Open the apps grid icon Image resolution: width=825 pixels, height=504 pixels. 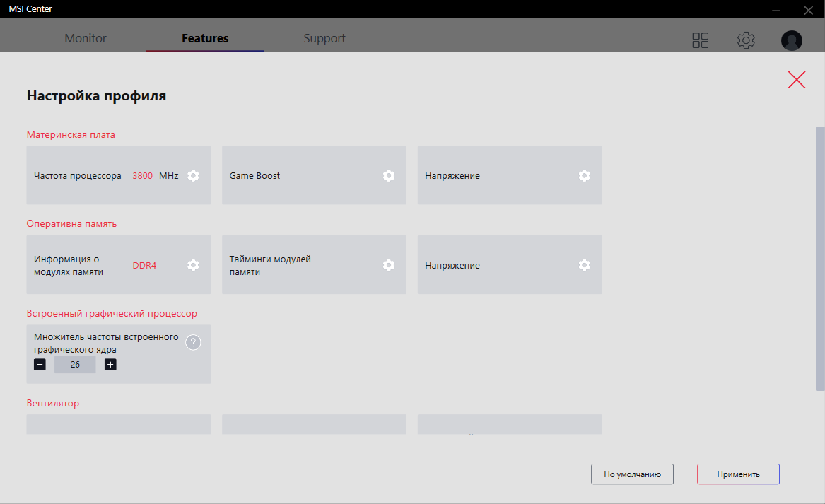coord(700,40)
